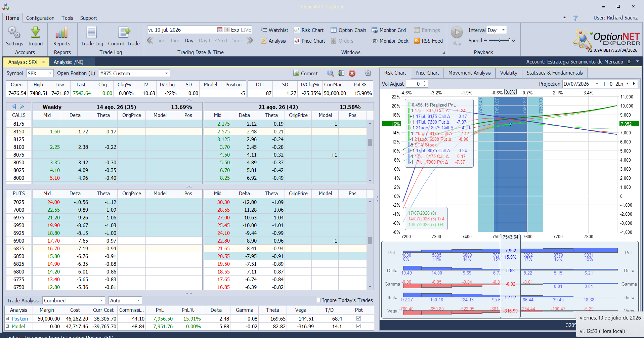This screenshot has width=644, height=338.
Task: Toggle Ignore Today's Trades checkbox
Action: [x=318, y=300]
